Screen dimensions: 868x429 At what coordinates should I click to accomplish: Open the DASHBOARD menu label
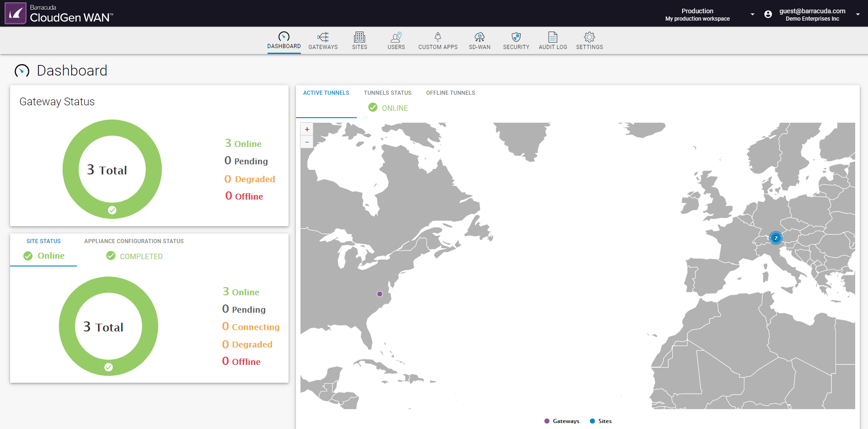[x=284, y=46]
